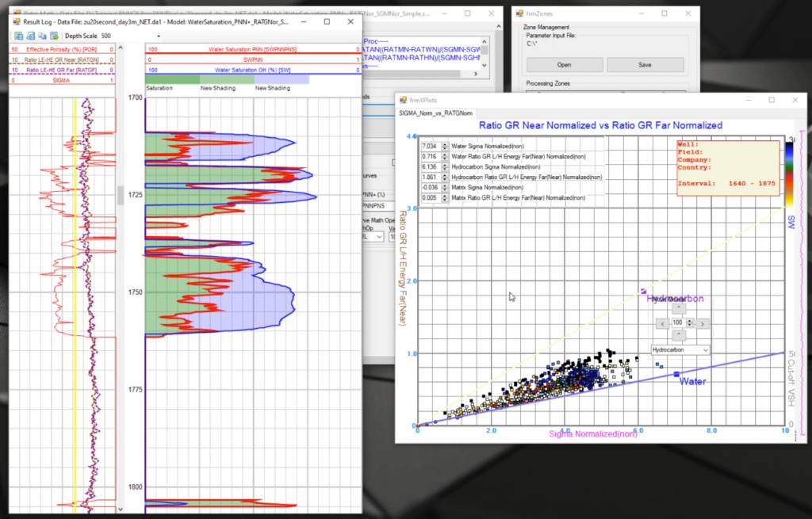Click the Matrix Sigma Normalized spinner
812x519 pixels.
click(444, 187)
